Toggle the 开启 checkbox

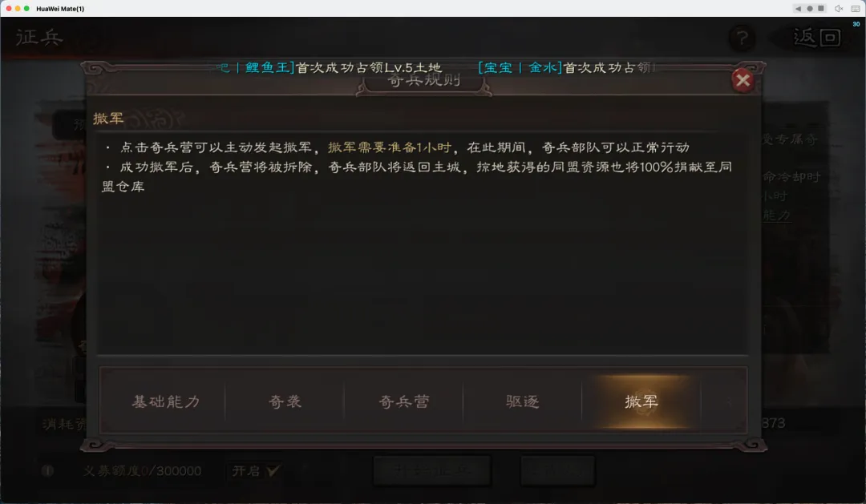point(256,471)
